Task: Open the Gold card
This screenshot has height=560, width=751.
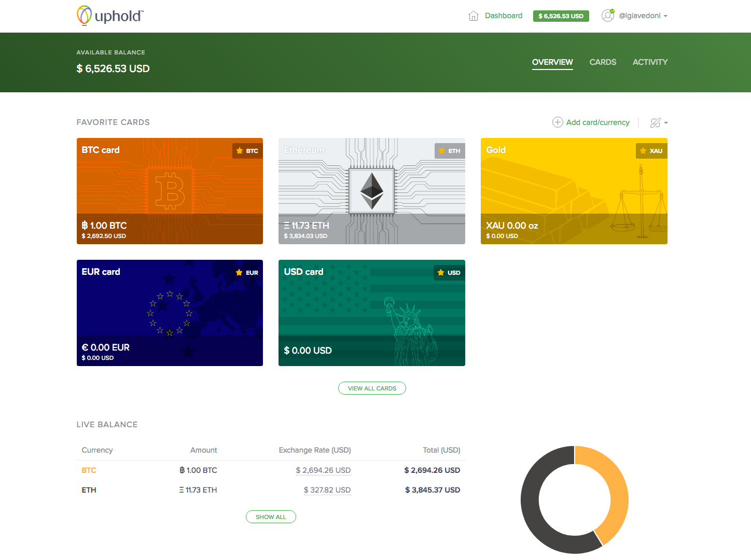Action: click(574, 191)
